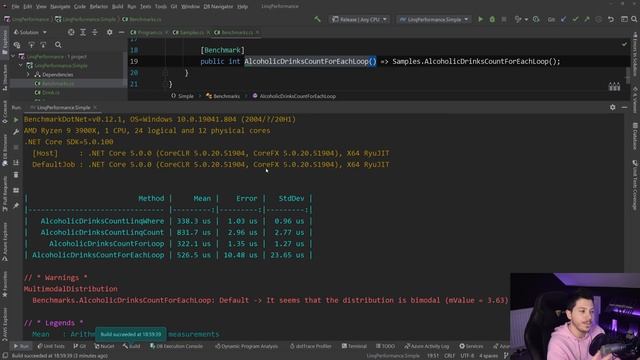Collapse all nodes in Solution explorer

point(95,32)
